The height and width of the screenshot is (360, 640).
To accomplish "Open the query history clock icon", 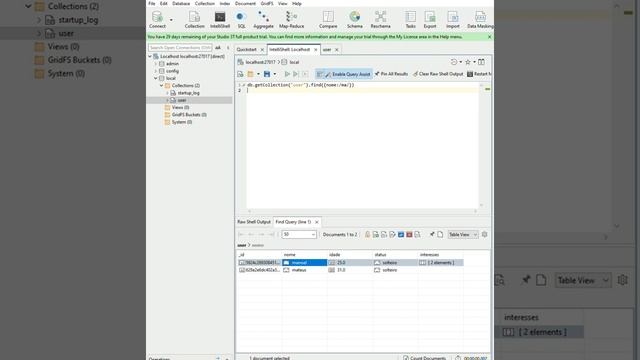I will point(454,62).
